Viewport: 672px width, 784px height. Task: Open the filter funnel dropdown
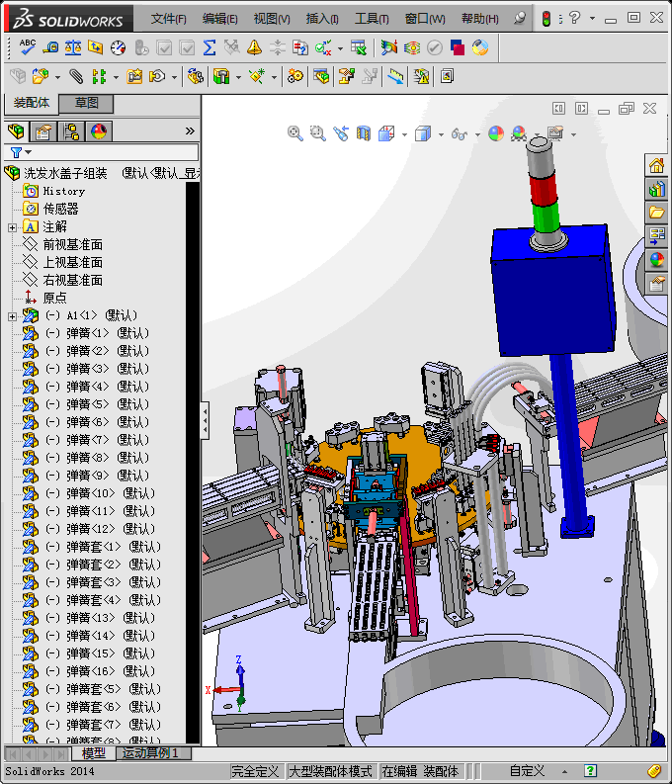click(x=21, y=152)
